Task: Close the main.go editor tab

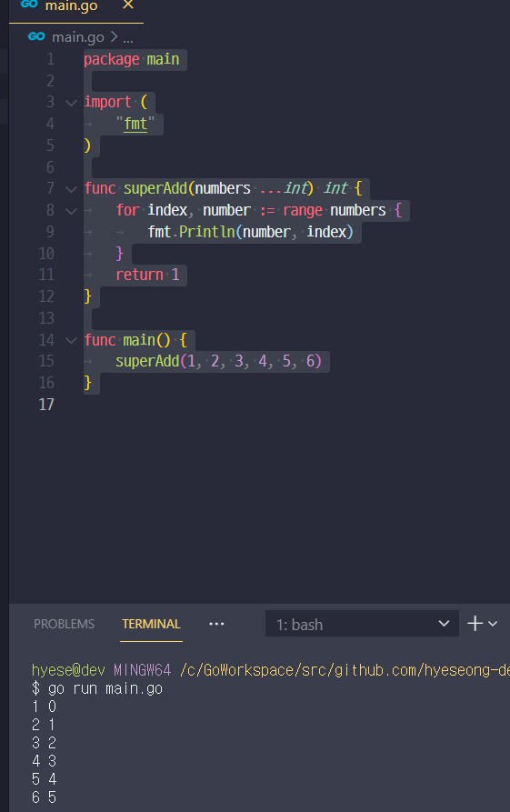Action: pos(128,5)
